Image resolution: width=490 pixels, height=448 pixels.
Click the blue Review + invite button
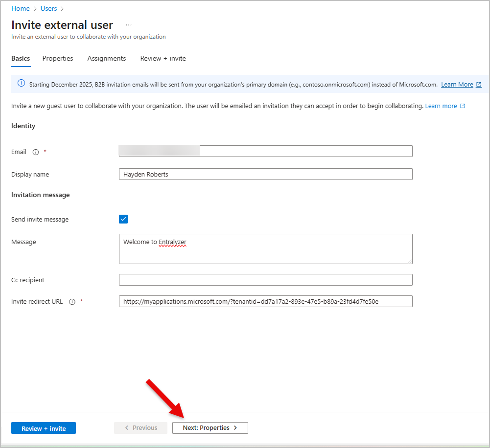(x=43, y=427)
